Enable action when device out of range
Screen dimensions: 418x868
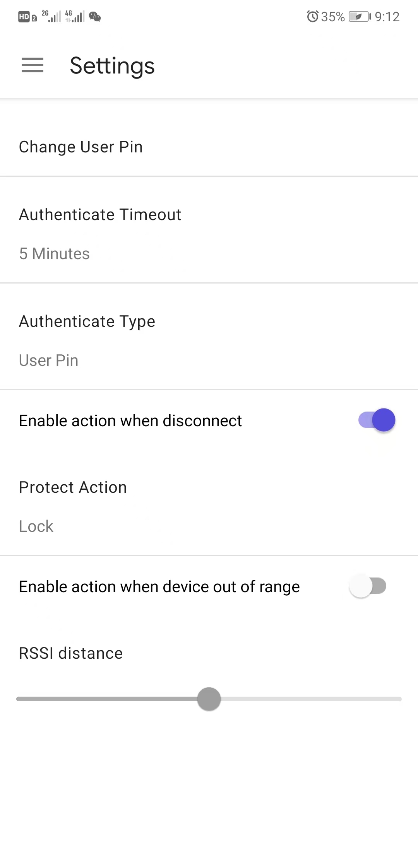pos(368,586)
